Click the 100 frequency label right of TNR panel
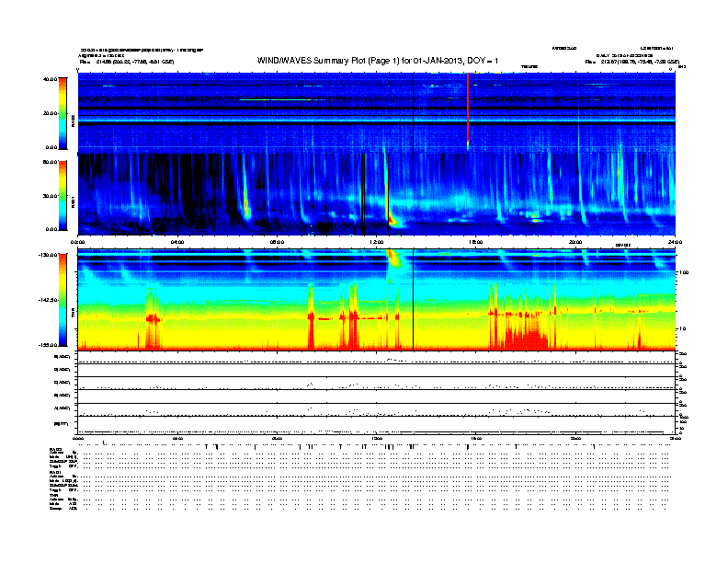The width and height of the screenshot is (728, 563). 684,272
